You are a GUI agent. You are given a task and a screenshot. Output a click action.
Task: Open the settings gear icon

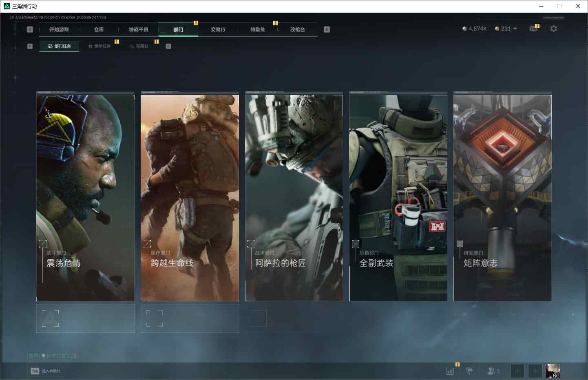pos(553,29)
